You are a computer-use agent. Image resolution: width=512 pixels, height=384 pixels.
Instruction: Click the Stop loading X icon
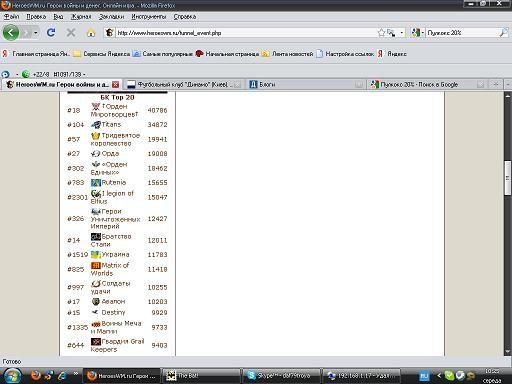click(71, 33)
